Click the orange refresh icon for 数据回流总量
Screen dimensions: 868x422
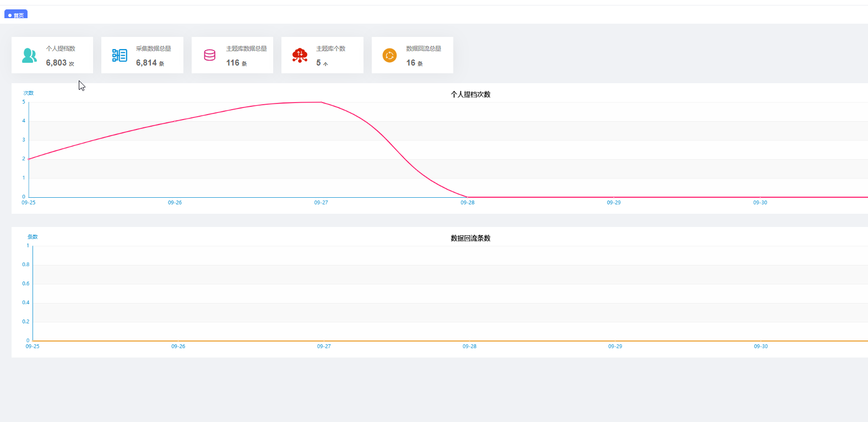(x=390, y=55)
